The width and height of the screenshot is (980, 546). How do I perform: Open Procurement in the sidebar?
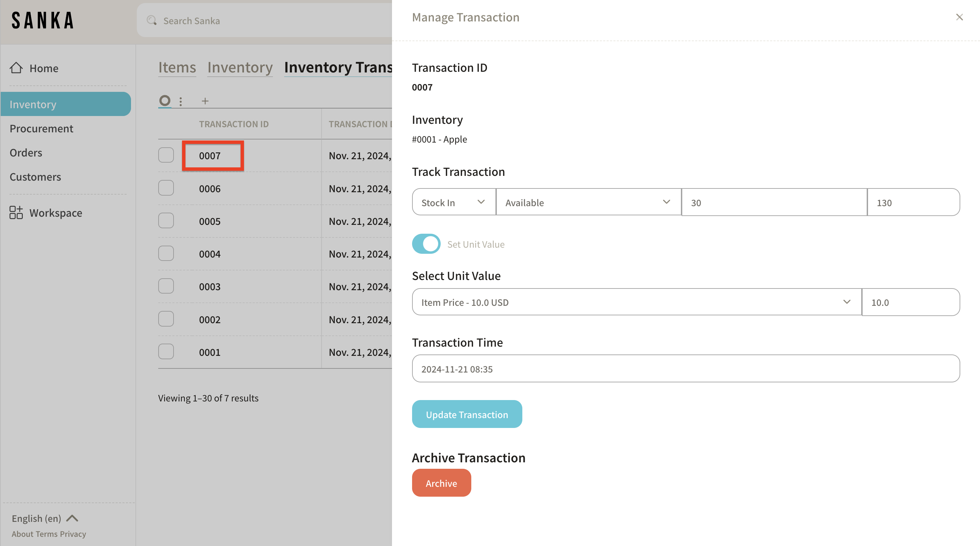coord(42,129)
